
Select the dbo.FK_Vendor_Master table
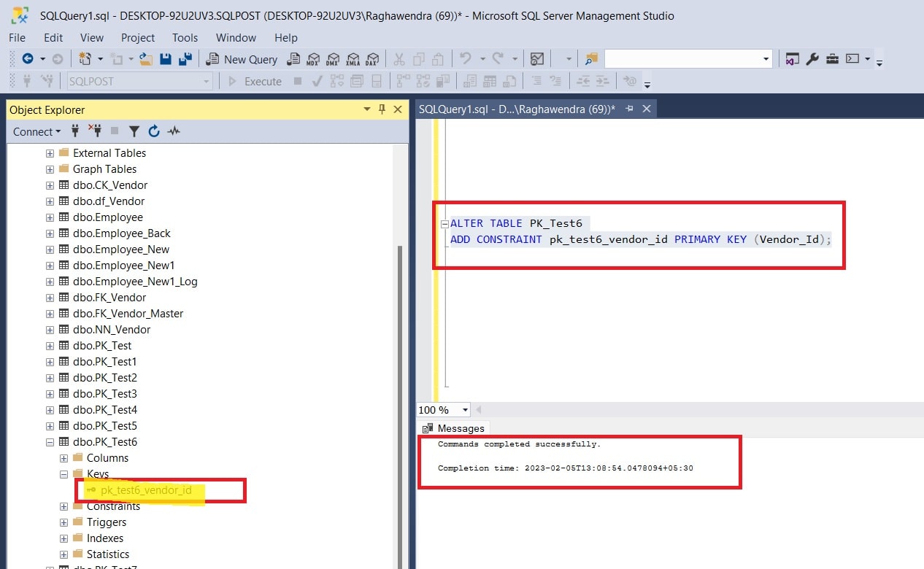coord(128,314)
